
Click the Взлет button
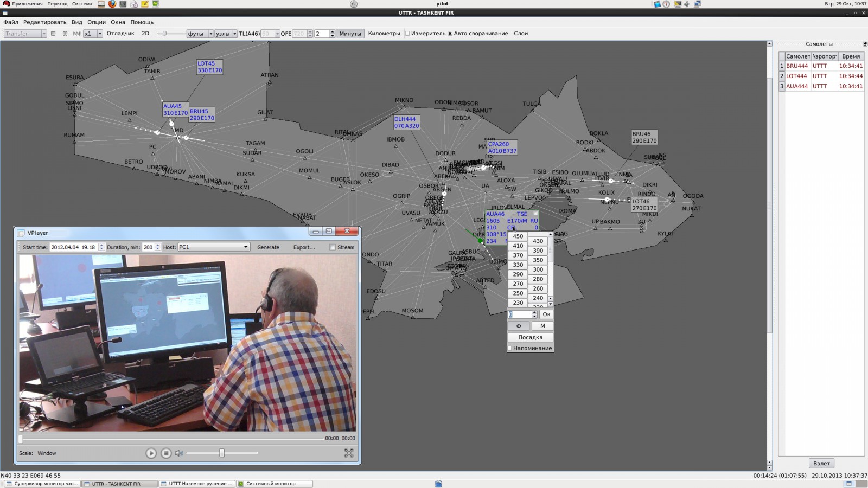(821, 464)
